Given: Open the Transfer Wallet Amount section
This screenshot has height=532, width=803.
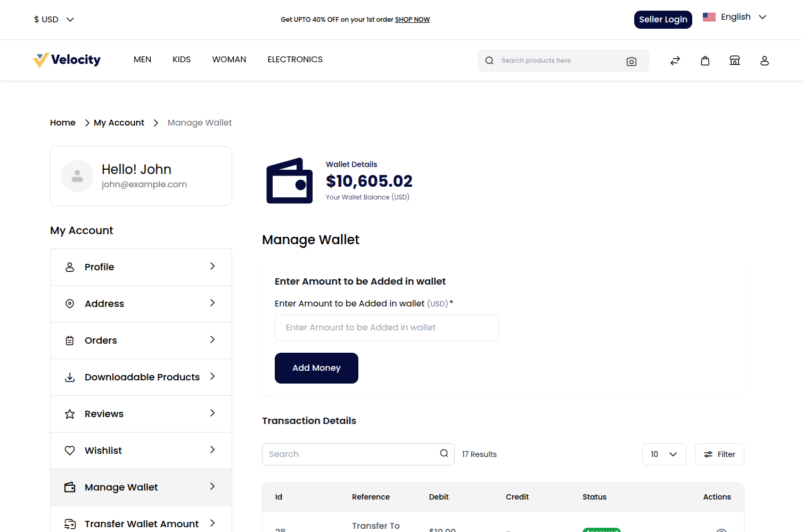Looking at the screenshot, I should (x=141, y=523).
